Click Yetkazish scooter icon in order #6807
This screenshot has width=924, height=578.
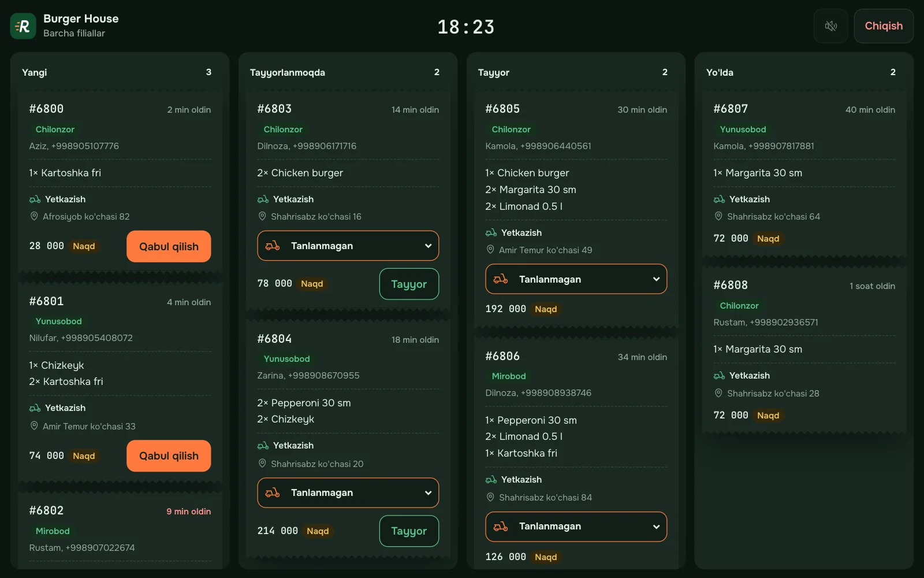point(719,199)
